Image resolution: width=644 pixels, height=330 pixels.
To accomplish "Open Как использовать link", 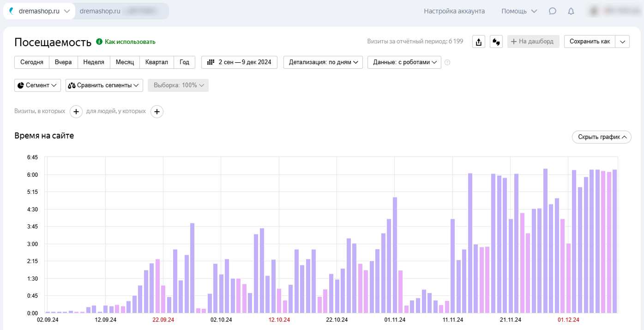I will [130, 42].
